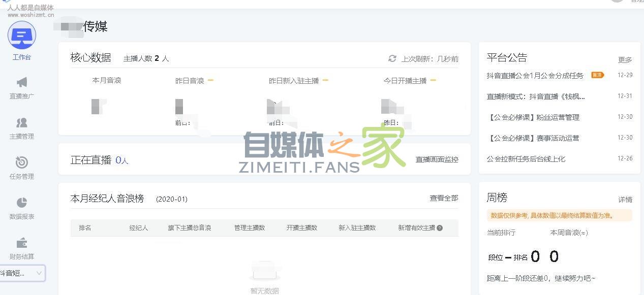
Task: Open the dropdown beside 昨日新入驻主播
Action: (326, 80)
